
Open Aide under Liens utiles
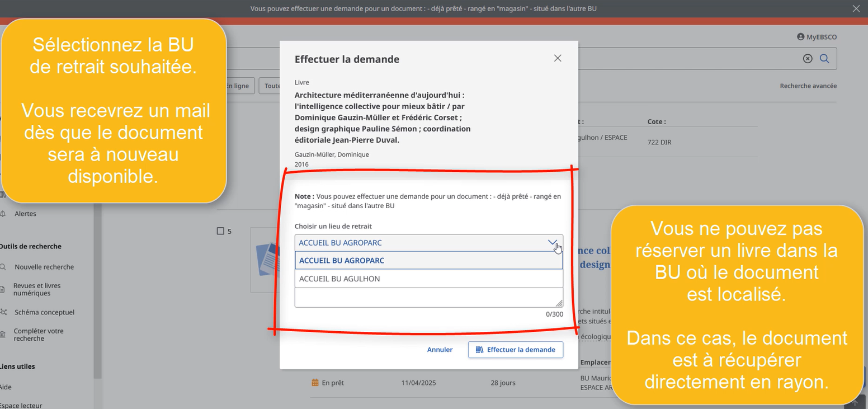(x=6, y=387)
